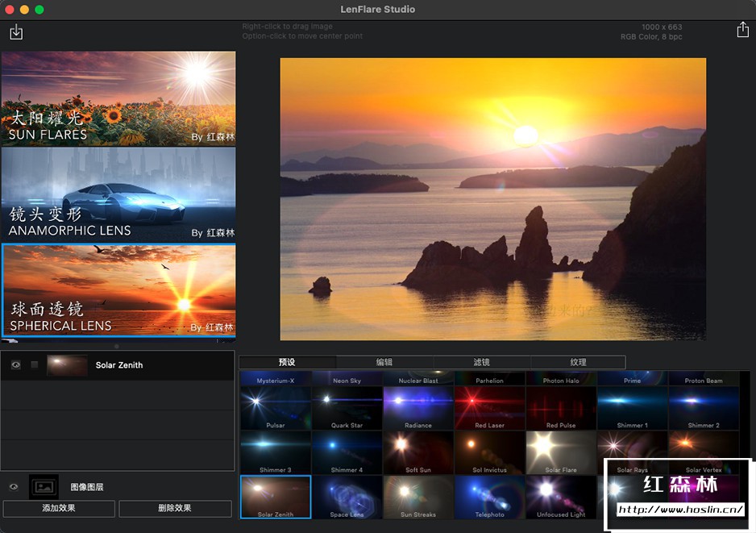
Task: Open the 滤镜 tab
Action: [x=481, y=362]
